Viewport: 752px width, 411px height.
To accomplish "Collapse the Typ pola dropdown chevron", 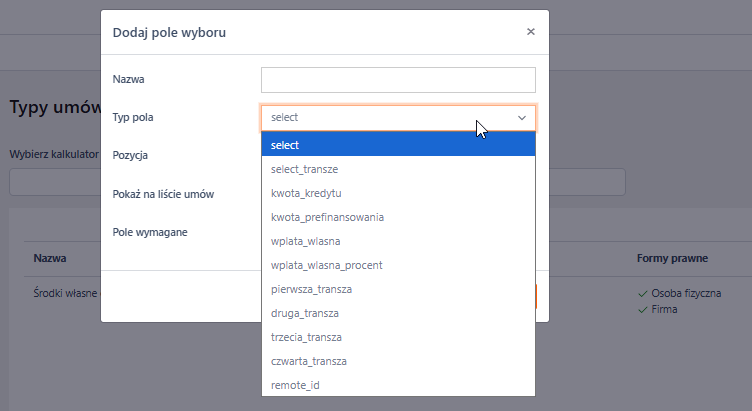I will tap(522, 118).
